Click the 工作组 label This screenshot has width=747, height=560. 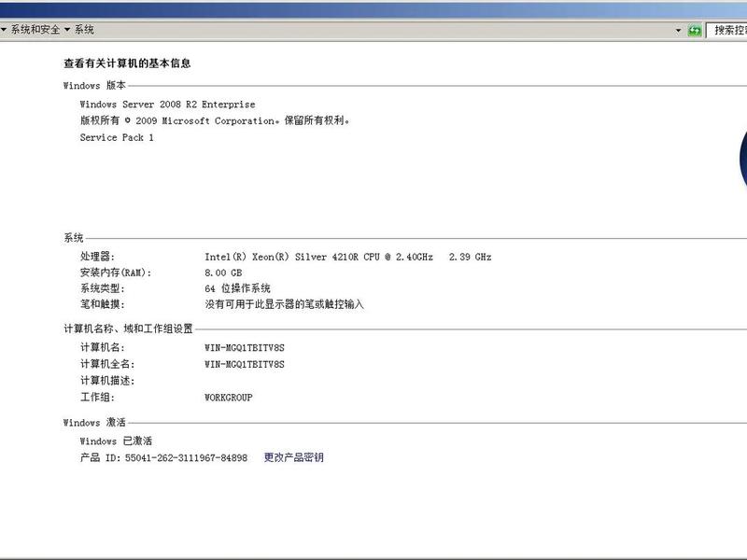coord(97,398)
